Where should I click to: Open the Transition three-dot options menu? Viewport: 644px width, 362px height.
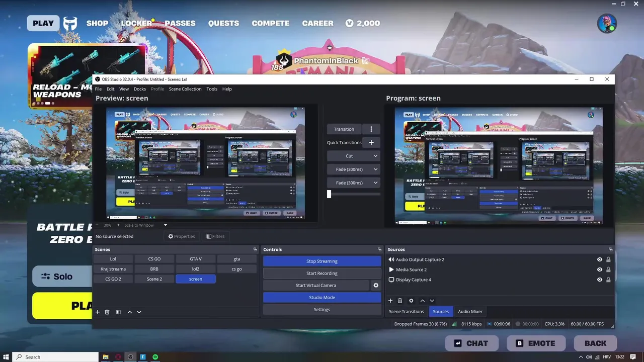click(x=371, y=129)
